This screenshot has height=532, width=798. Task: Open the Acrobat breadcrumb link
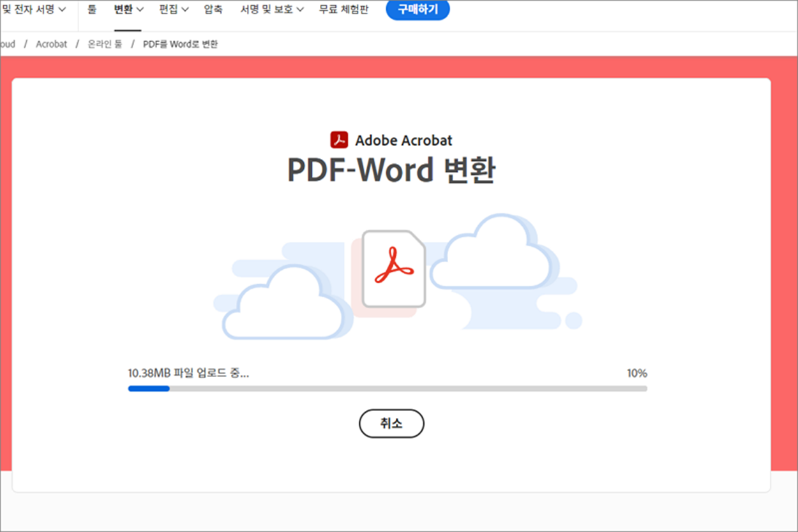(x=51, y=44)
